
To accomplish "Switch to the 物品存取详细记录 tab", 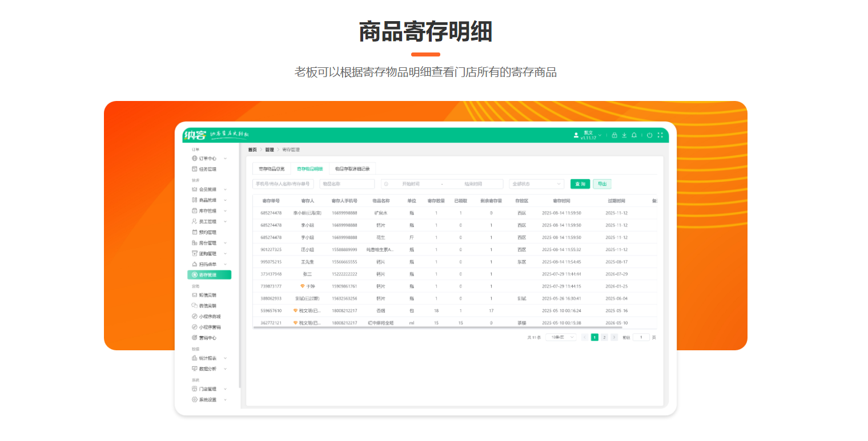I will (352, 168).
